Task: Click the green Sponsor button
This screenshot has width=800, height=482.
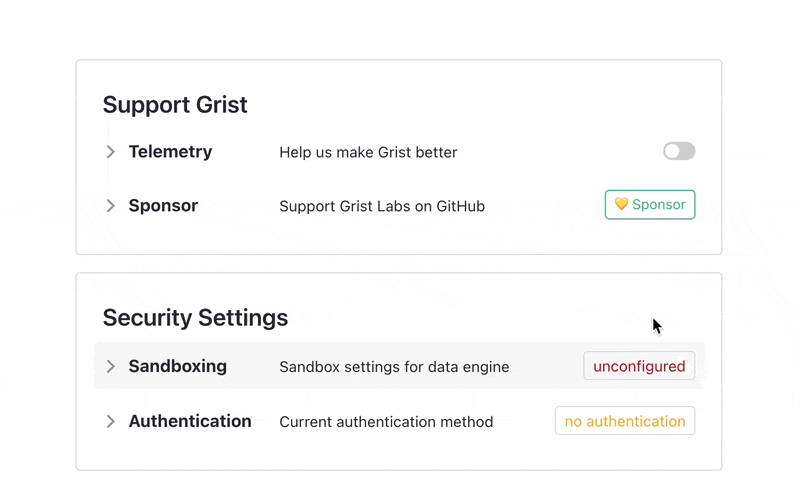Action: point(649,205)
